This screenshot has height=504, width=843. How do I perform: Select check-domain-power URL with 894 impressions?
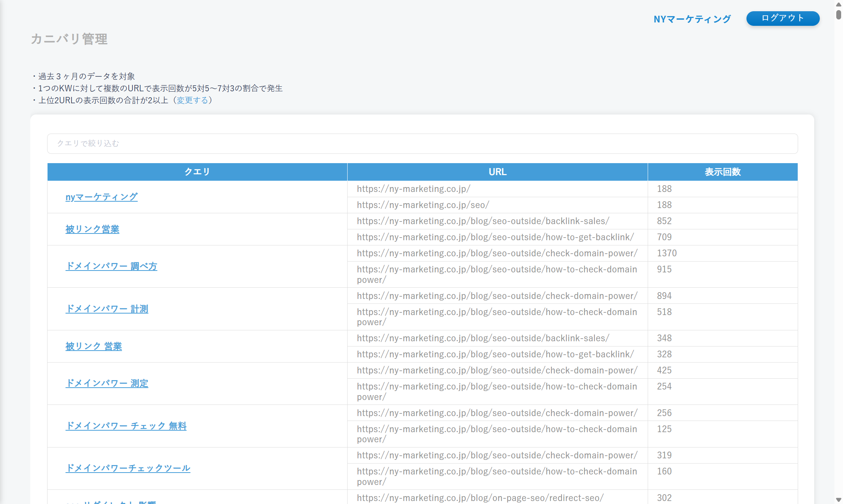(x=498, y=296)
